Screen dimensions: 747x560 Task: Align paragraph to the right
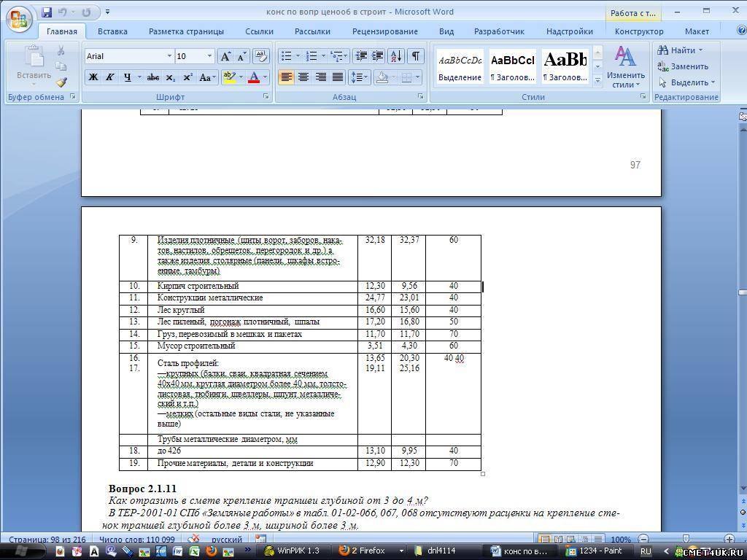pyautogui.click(x=321, y=77)
